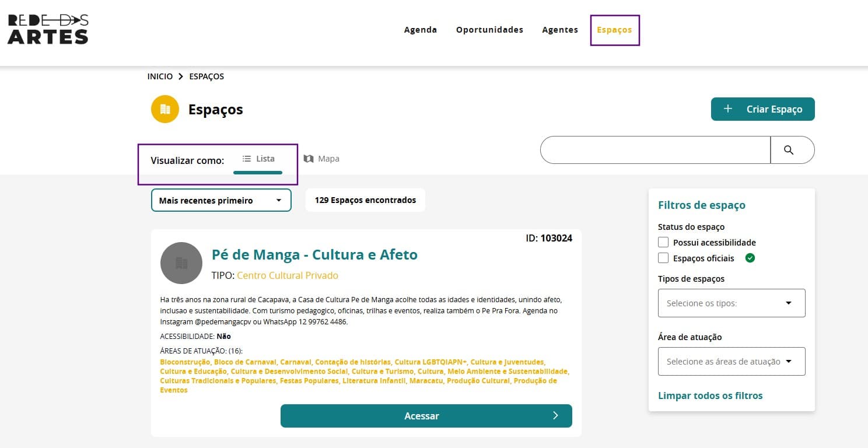Enable the Possui acessibilidade checkbox
Screen dimensions: 868x448
pyautogui.click(x=663, y=243)
